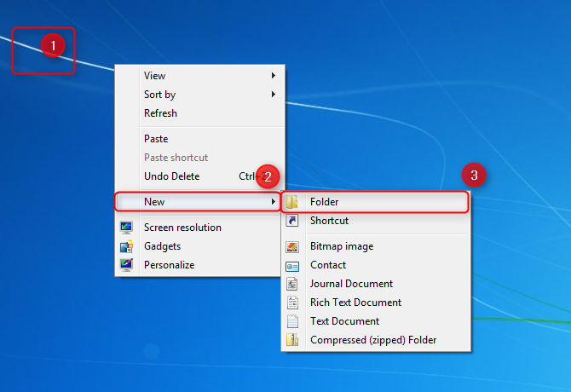Create a new Shortcut
Image resolution: width=571 pixels, height=392 pixels.
[376, 221]
